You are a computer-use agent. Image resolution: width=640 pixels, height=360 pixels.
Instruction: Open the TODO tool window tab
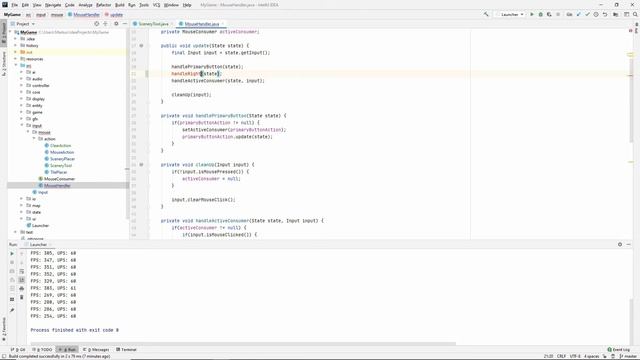[42, 349]
